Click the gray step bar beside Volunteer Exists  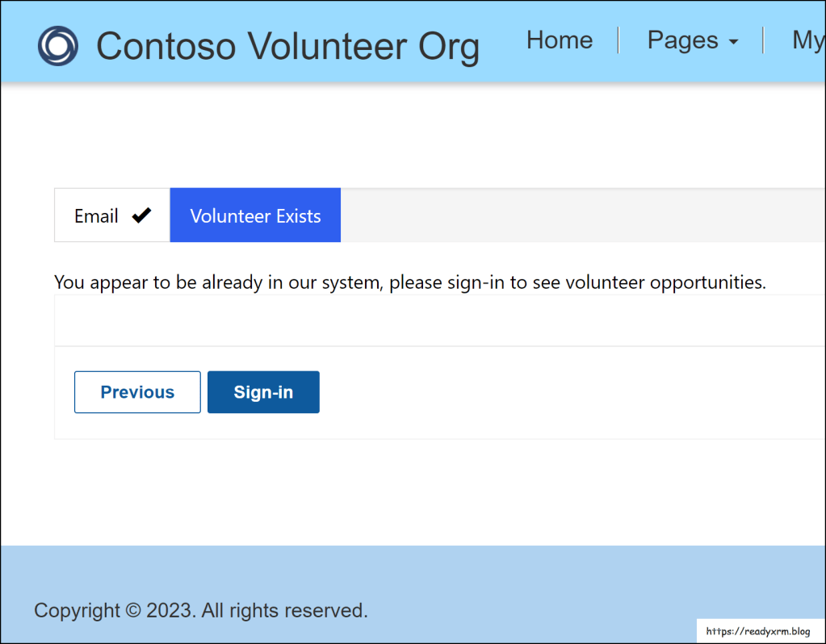pos(581,215)
